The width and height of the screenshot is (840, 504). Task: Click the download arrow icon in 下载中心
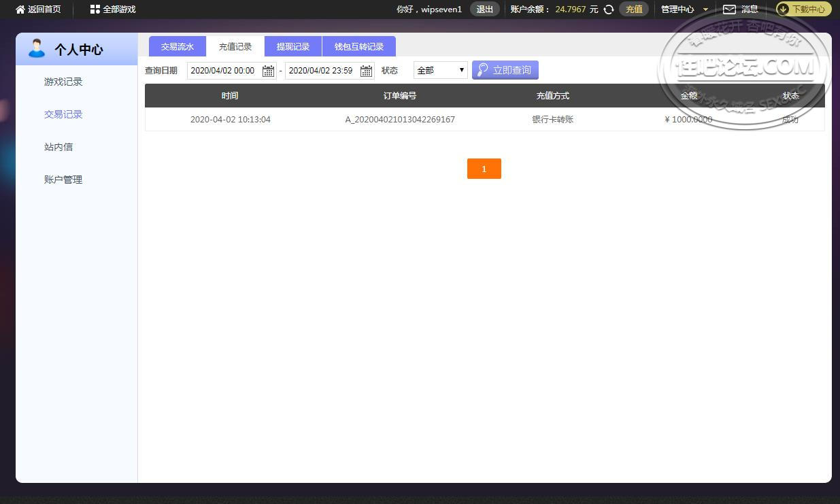pos(784,10)
